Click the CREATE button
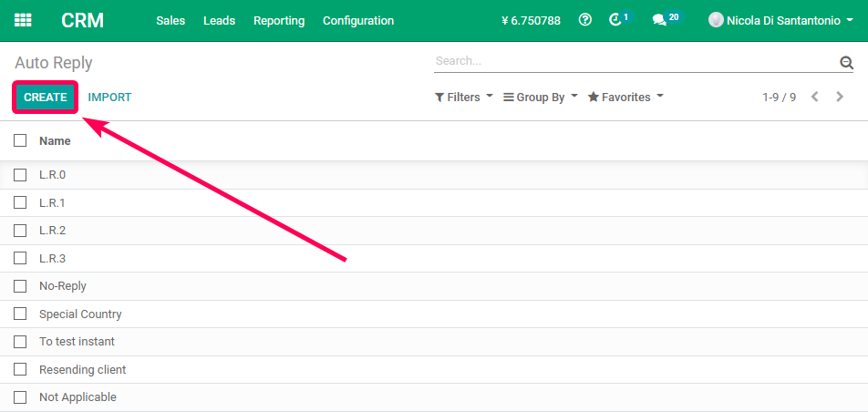868x412 pixels. point(46,97)
